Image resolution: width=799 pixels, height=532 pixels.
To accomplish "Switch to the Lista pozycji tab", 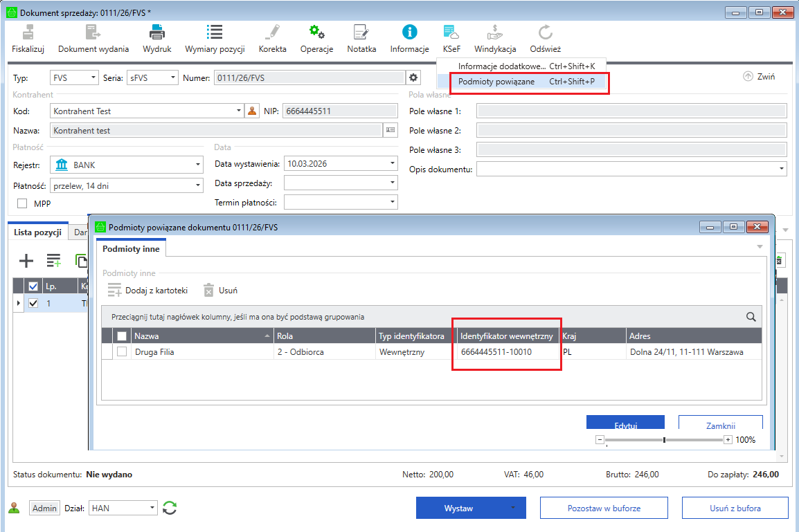I will tap(38, 232).
